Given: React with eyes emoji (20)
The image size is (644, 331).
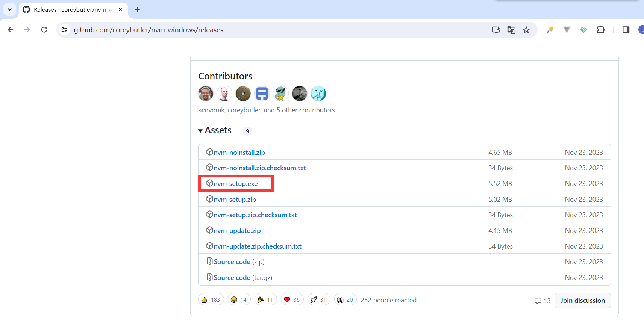Looking at the screenshot, I should tap(345, 299).
